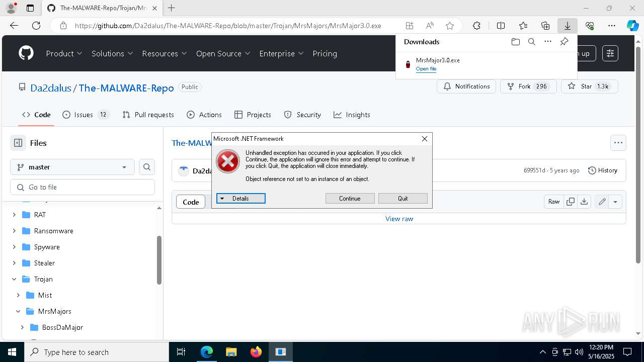The image size is (644, 362).
Task: Open Browser essentials heart icon
Action: click(590, 26)
